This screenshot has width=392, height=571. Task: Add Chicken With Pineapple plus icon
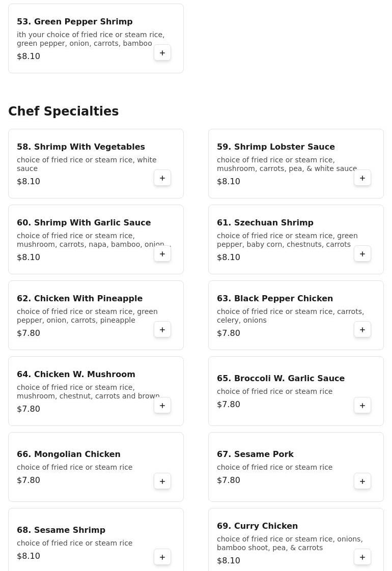[x=162, y=330]
